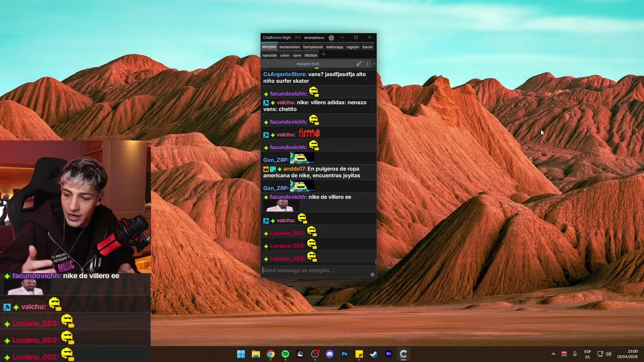Open the Windows Start menu
This screenshot has height=362, width=644.
(x=241, y=354)
